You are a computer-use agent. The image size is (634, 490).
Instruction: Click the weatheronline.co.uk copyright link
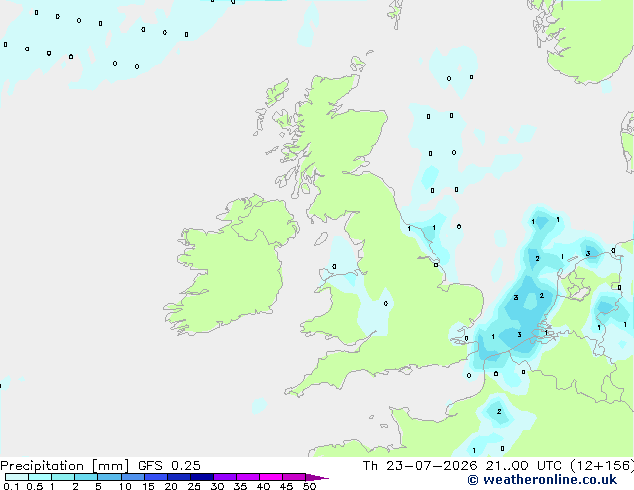point(542,480)
